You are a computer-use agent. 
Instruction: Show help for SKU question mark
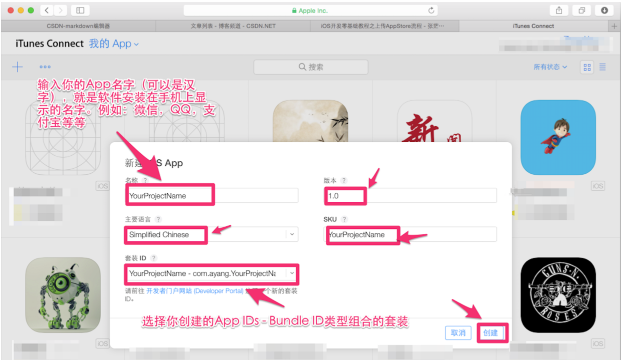coord(344,219)
